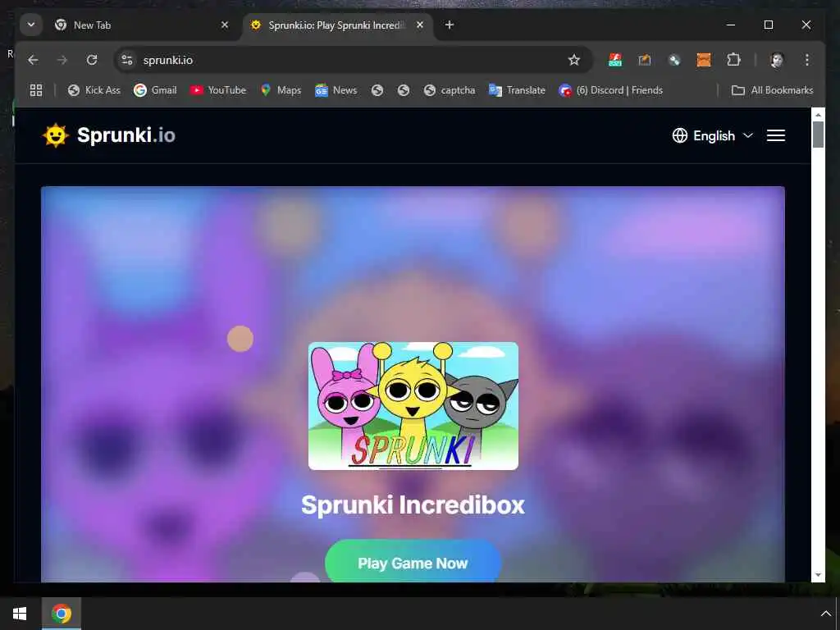Open the apps grid in bookmarks bar
The image size is (840, 630).
tap(36, 90)
